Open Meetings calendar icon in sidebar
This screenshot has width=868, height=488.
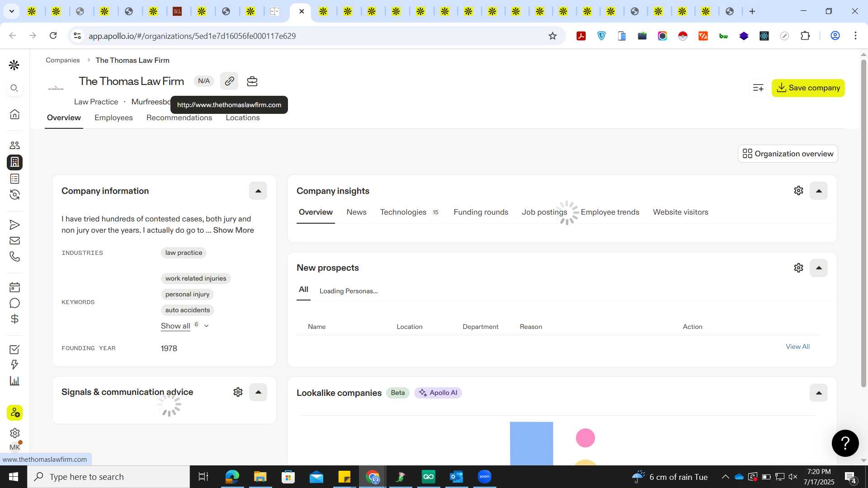point(14,287)
